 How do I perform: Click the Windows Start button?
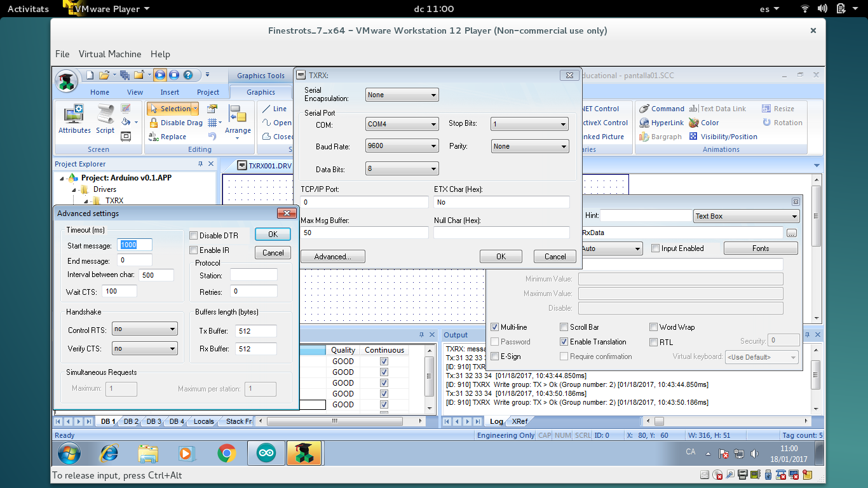(x=69, y=453)
